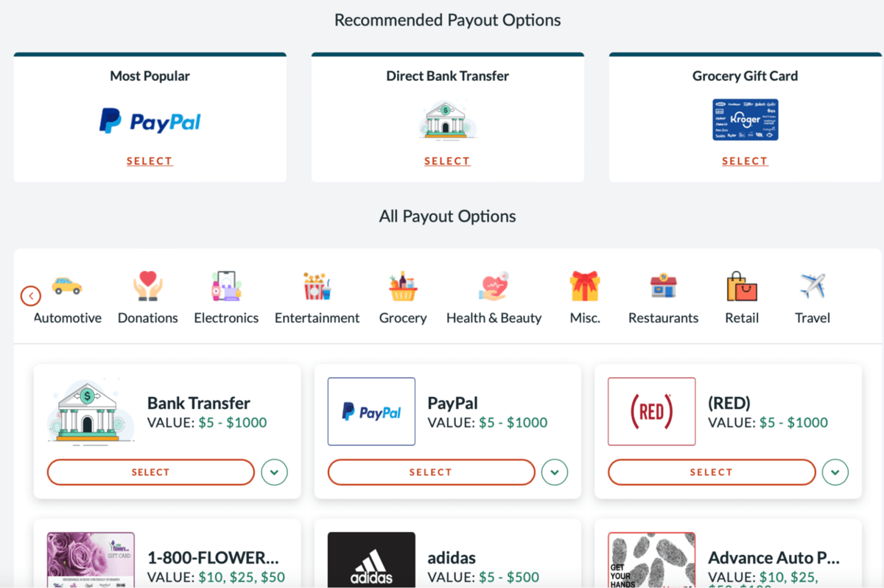Select PayPal under Most Popular

point(150,161)
